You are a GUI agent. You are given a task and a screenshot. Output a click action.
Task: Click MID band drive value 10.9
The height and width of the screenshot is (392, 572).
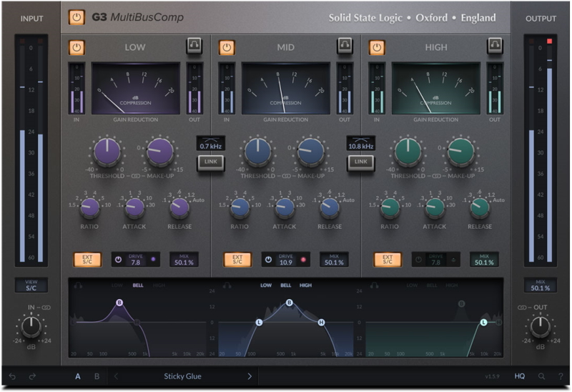(285, 263)
